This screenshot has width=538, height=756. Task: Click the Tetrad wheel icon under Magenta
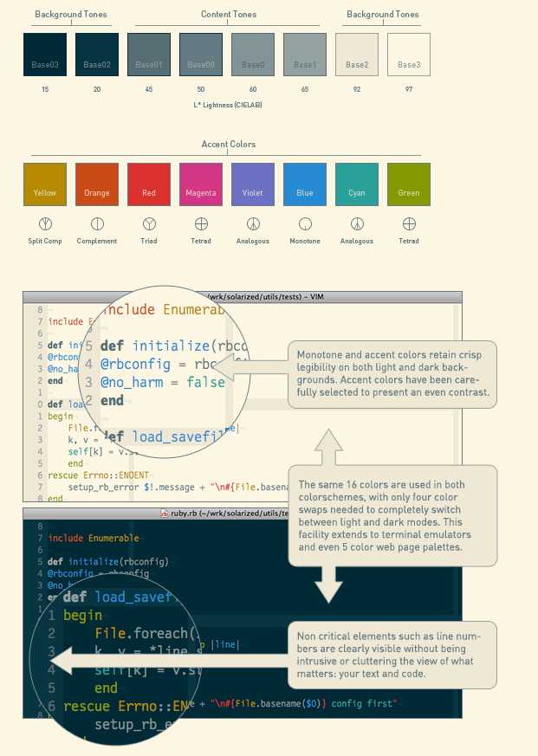[201, 223]
